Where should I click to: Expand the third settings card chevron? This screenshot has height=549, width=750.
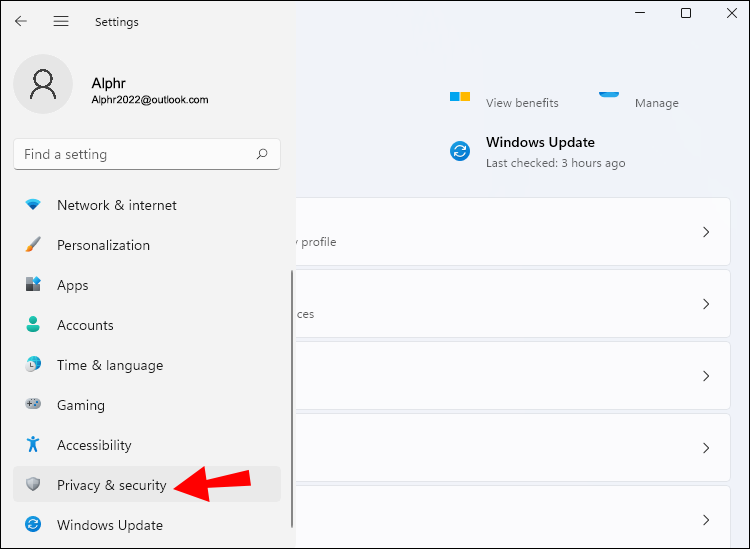705,376
